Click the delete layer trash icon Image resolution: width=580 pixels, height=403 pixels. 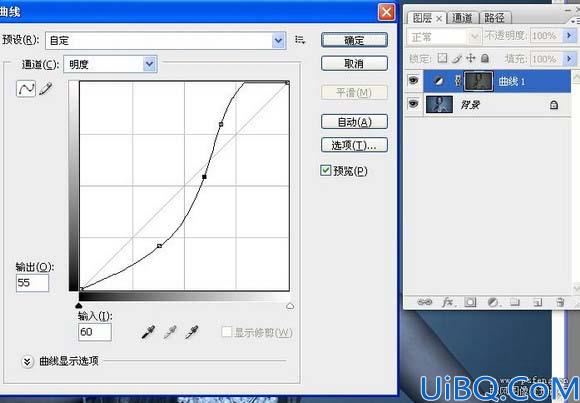point(560,302)
